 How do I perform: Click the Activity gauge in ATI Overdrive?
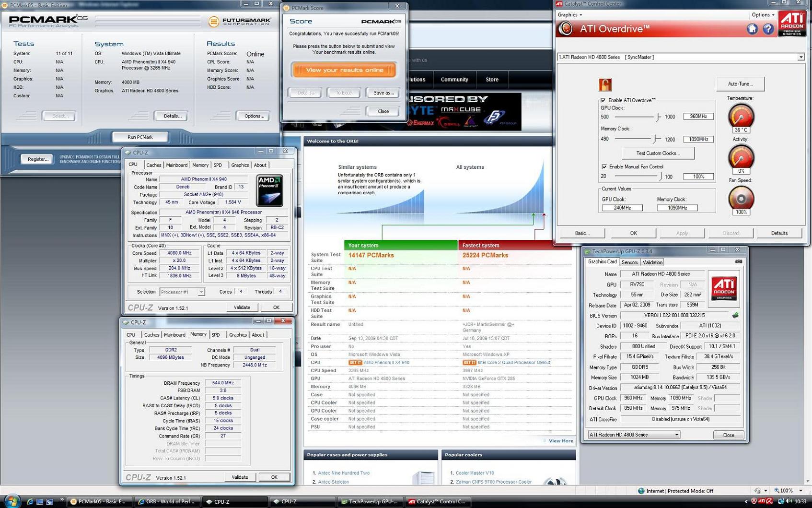741,156
